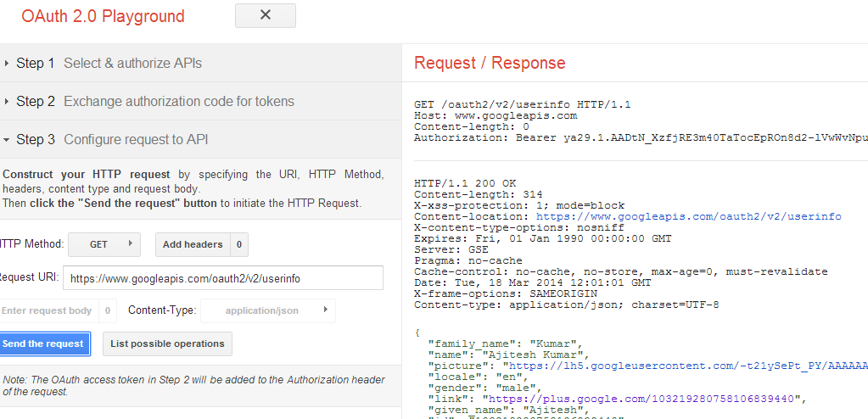Viewport: 868px width, 419px height.
Task: Click the headers count badge 0
Action: click(x=239, y=244)
